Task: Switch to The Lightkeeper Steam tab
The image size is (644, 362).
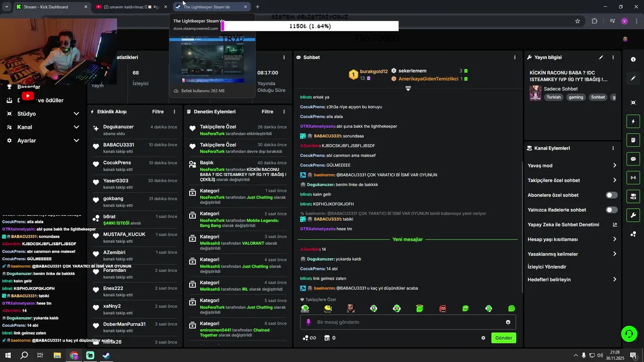Action: [212, 7]
